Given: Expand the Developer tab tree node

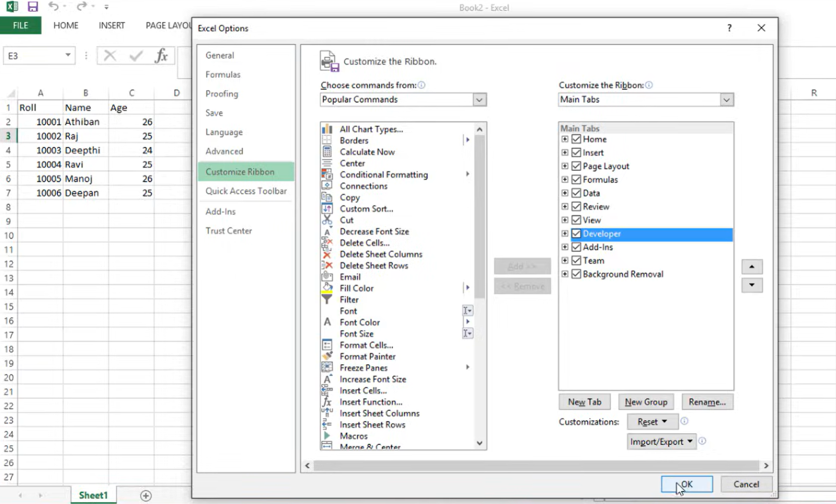Looking at the screenshot, I should [565, 234].
